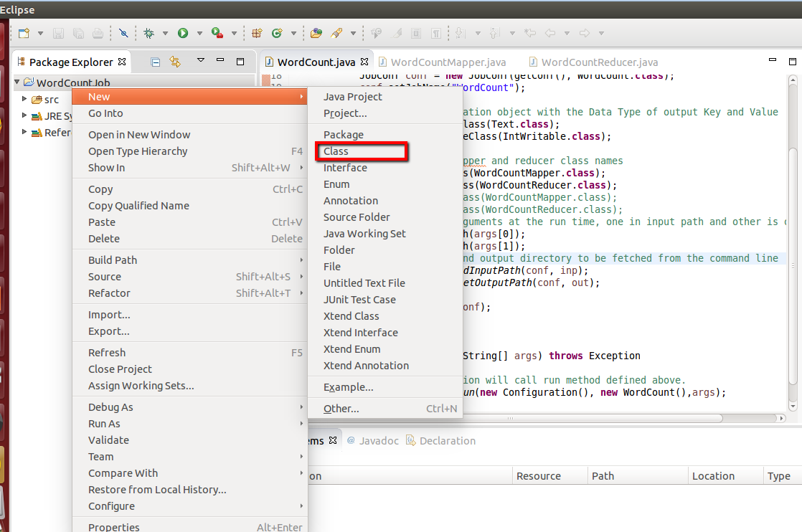Toggle Link with Editor in Package Explorer
Image resolution: width=802 pixels, height=532 pixels.
point(174,62)
